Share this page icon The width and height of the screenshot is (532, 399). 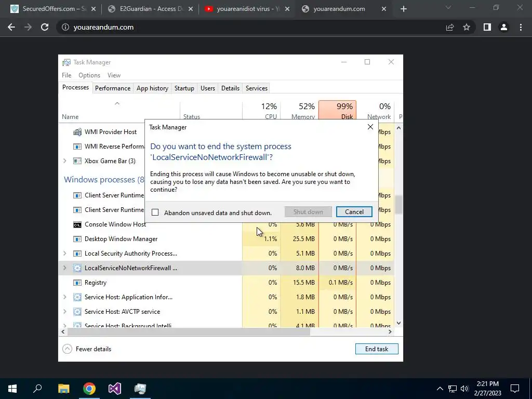pyautogui.click(x=450, y=27)
